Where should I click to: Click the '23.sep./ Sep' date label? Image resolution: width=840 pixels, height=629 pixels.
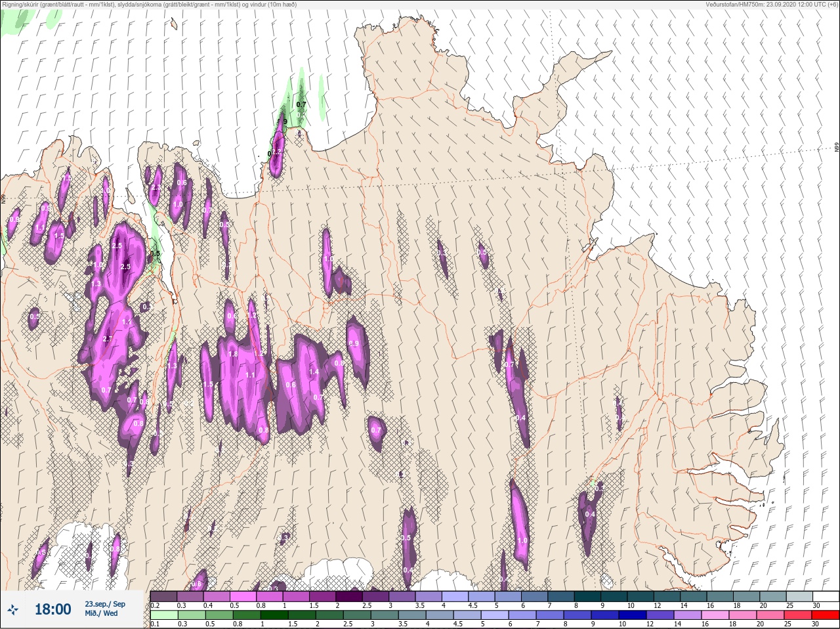coord(105,603)
